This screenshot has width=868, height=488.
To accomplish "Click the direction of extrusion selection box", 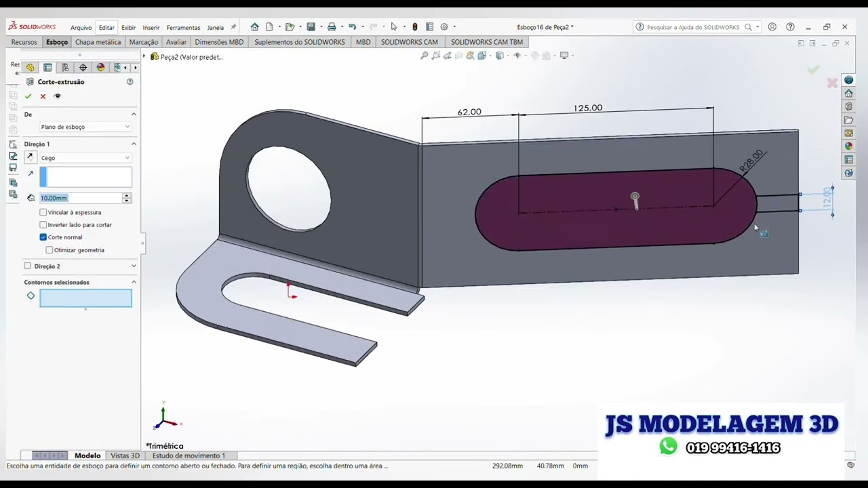I will tap(85, 177).
